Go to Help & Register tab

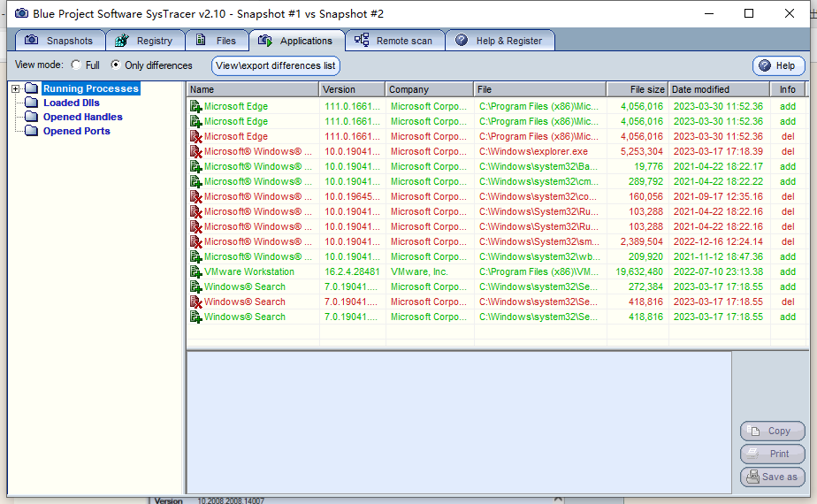[x=500, y=41]
